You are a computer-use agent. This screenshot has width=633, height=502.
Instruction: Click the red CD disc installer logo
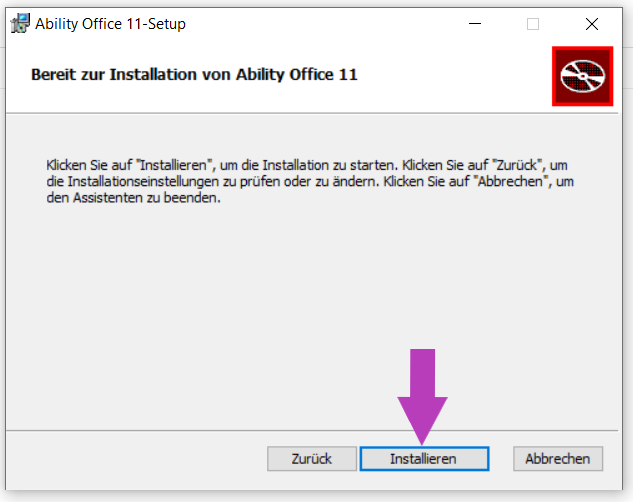pyautogui.click(x=583, y=76)
